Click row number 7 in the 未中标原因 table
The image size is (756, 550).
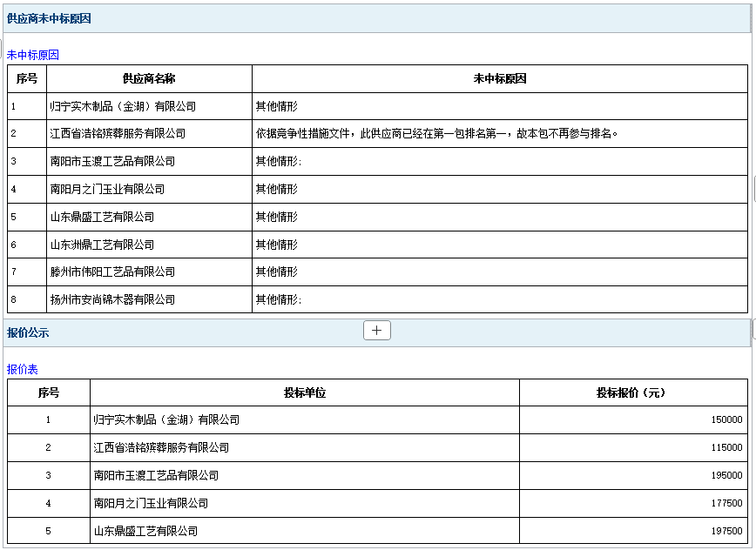(14, 272)
